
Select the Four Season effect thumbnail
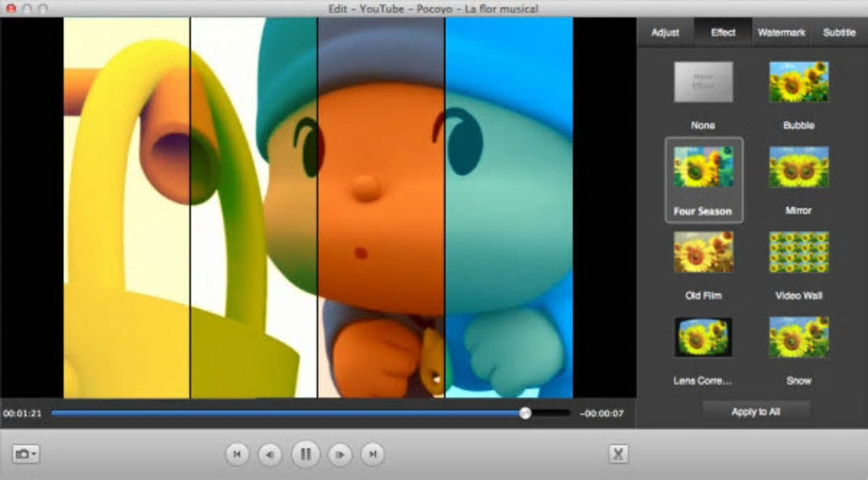coord(703,167)
